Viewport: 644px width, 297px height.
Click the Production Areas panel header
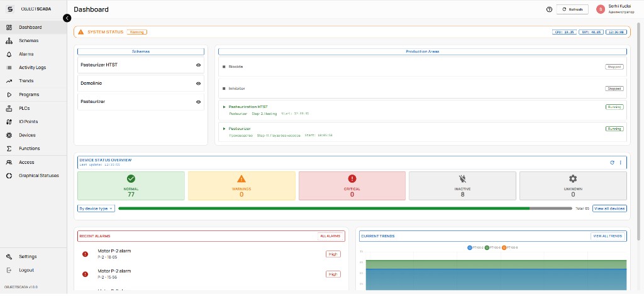point(423,51)
